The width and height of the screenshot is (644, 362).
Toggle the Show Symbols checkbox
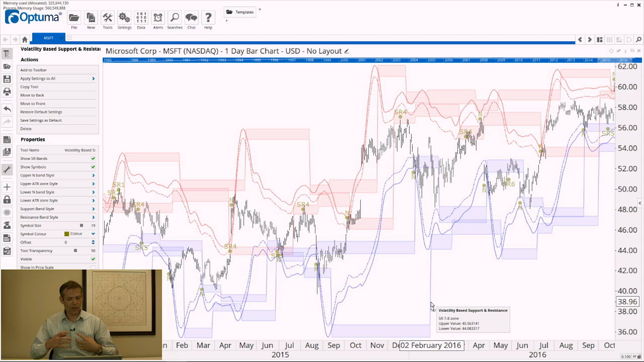[x=93, y=167]
